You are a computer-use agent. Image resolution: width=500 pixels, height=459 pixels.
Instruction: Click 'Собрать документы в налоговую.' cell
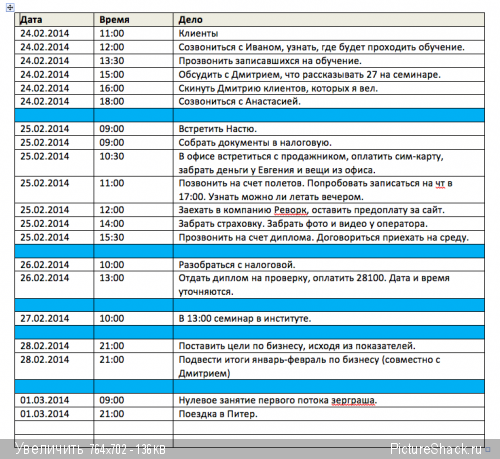329,143
